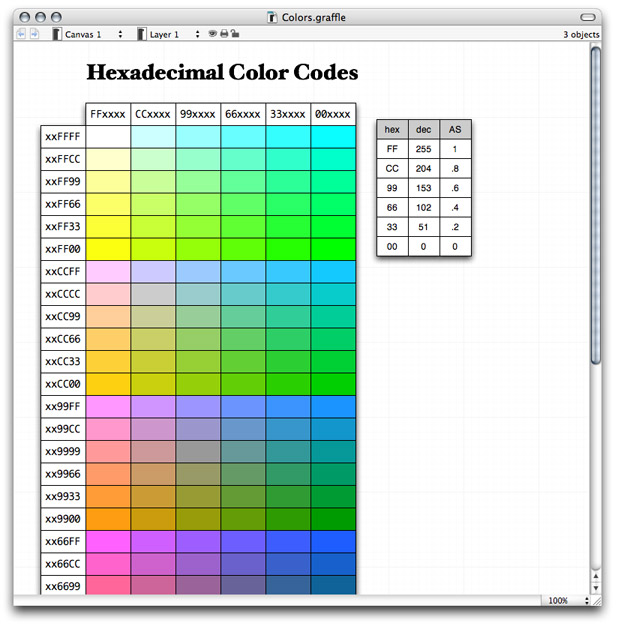Click the 3 objects status text
The image size is (621, 626).
pos(581,34)
